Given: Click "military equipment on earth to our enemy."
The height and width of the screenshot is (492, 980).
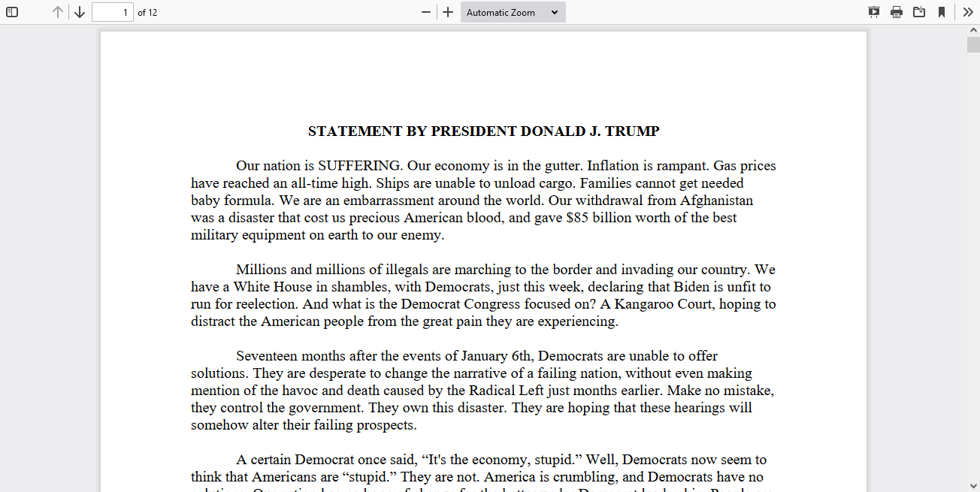Looking at the screenshot, I should coord(318,235).
